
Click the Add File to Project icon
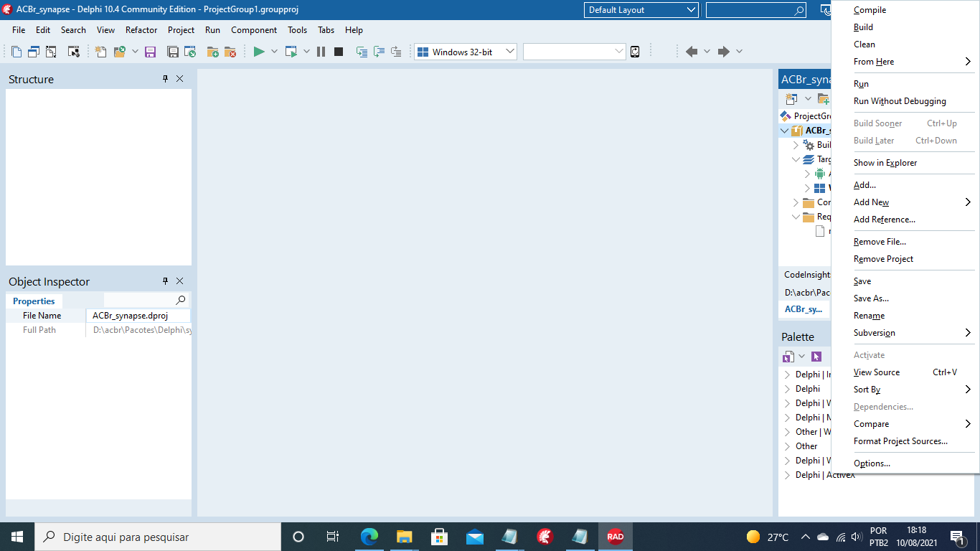(x=212, y=52)
